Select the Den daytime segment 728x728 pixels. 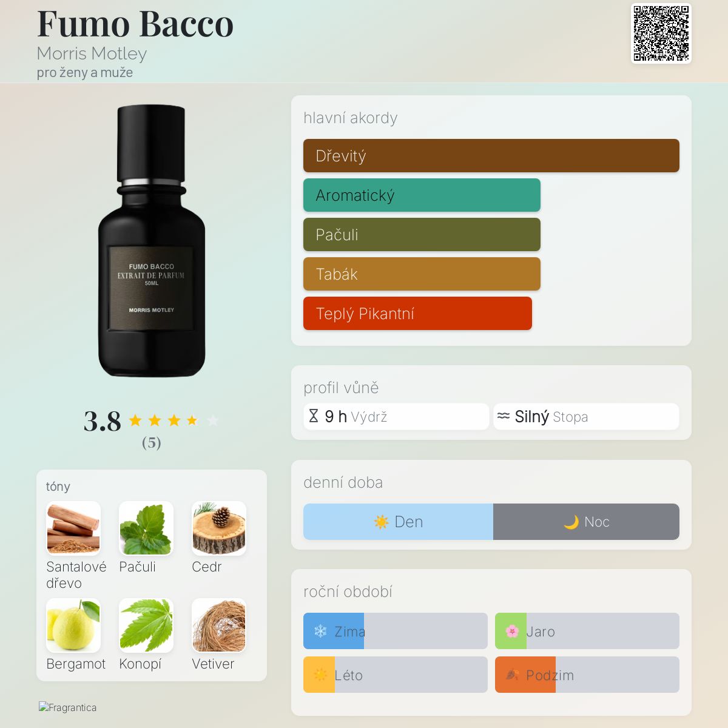coord(398,522)
